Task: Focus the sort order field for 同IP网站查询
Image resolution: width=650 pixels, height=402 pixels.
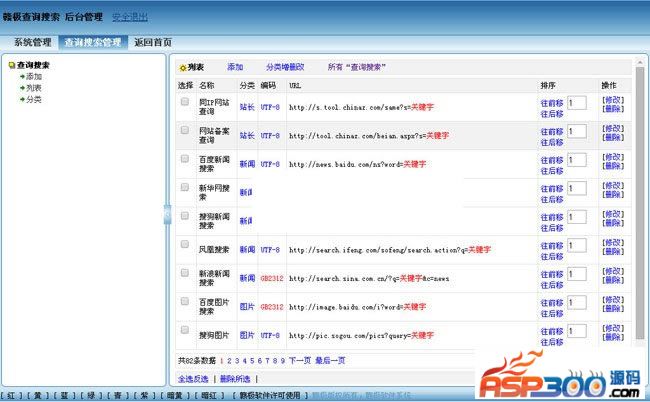Action: click(x=577, y=103)
